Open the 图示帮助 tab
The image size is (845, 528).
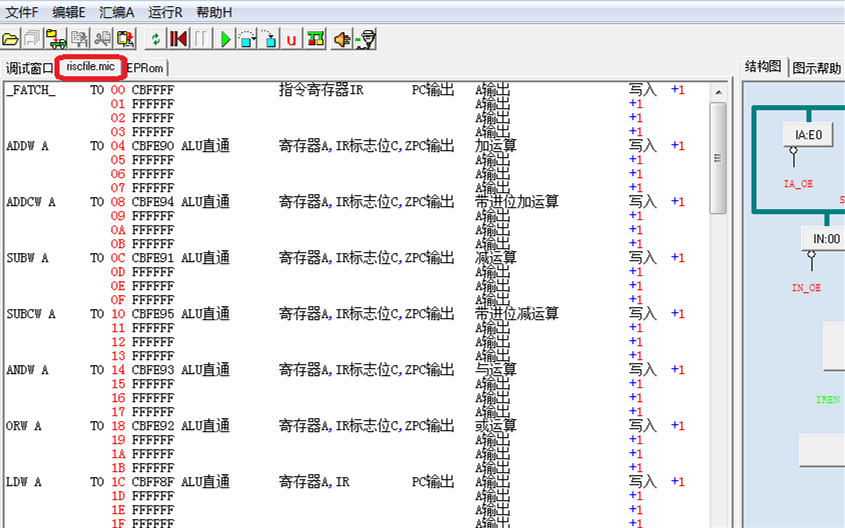(816, 68)
